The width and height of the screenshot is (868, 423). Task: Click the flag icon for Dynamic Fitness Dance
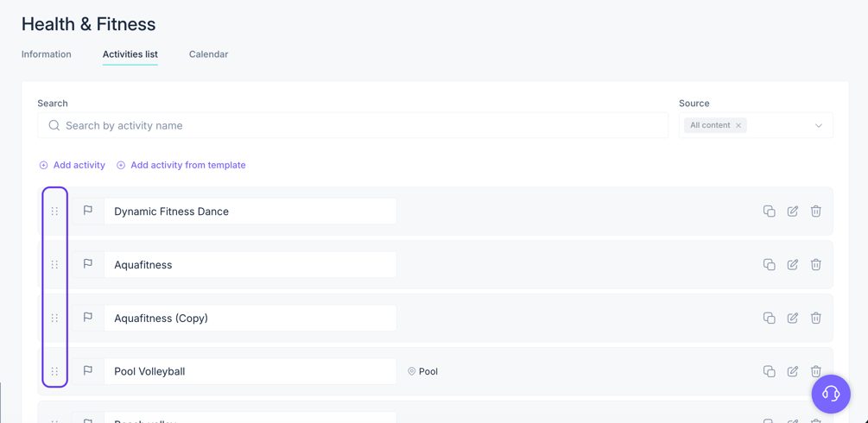[87, 211]
